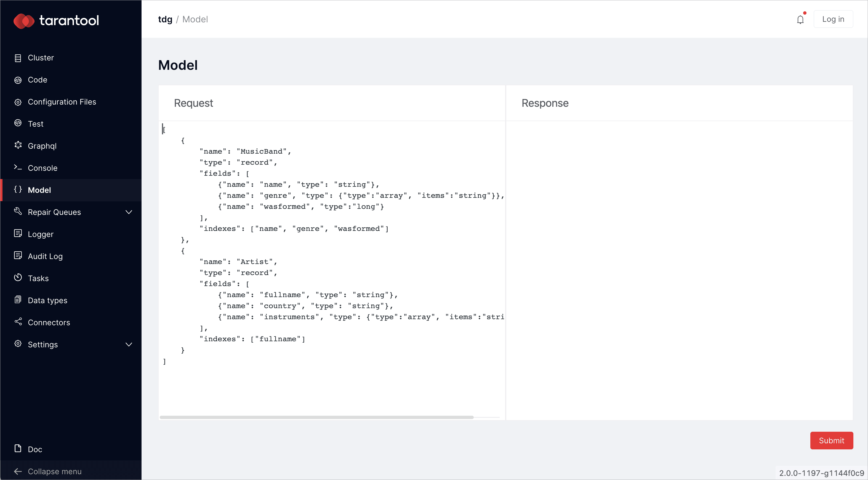
Task: Click the MusicBand indexes line
Action: (294, 229)
